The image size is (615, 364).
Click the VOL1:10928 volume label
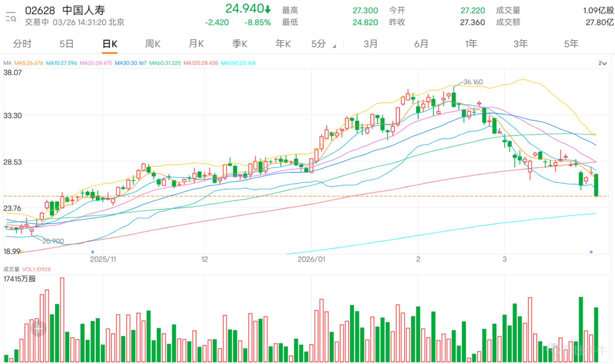click(37, 269)
